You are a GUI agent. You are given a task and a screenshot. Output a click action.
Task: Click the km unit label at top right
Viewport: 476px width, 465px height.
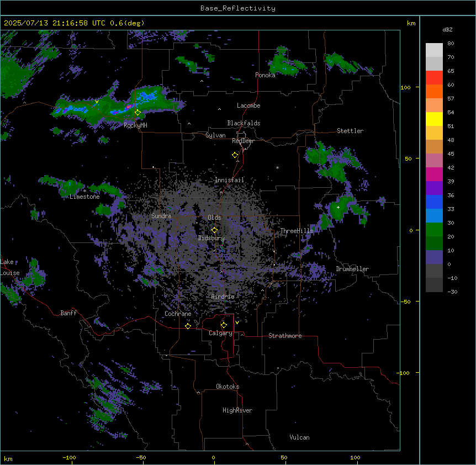click(411, 23)
